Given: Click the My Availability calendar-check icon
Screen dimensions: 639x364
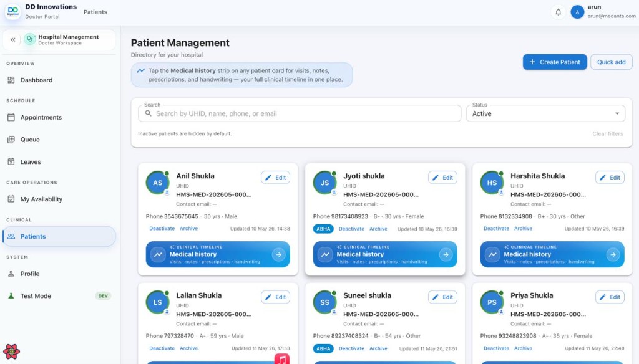Looking at the screenshot, I should [x=11, y=199].
